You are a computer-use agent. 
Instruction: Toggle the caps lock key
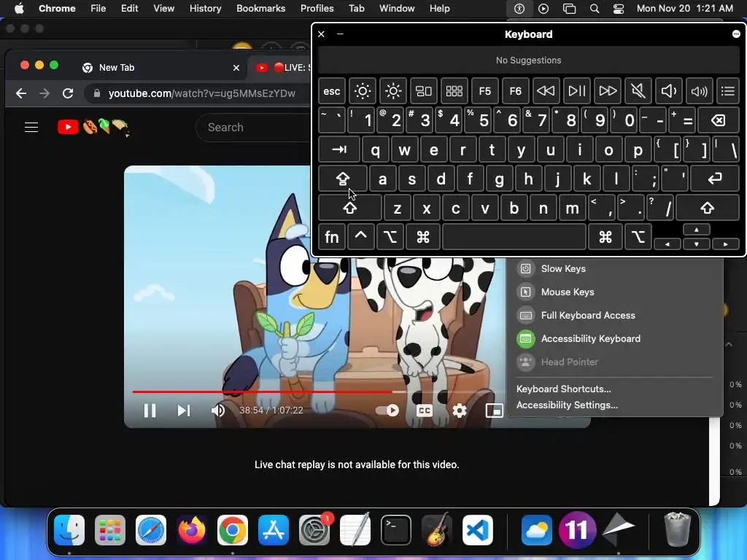(x=343, y=179)
